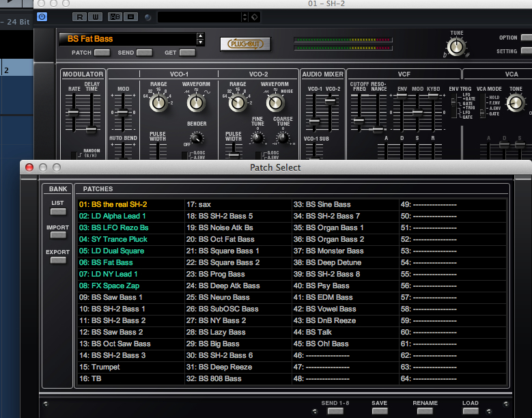Click the LIST button in the Bank panel
The height and width of the screenshot is (418, 532).
[58, 212]
